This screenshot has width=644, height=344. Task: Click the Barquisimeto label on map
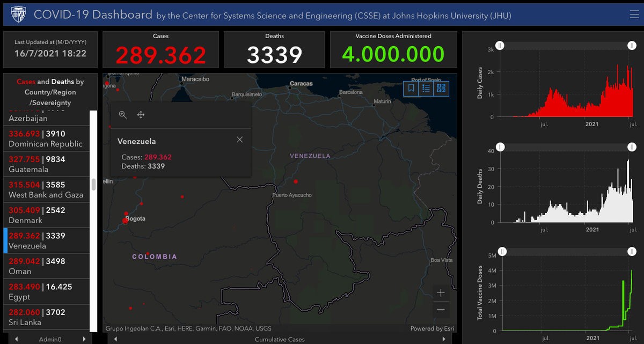[247, 94]
